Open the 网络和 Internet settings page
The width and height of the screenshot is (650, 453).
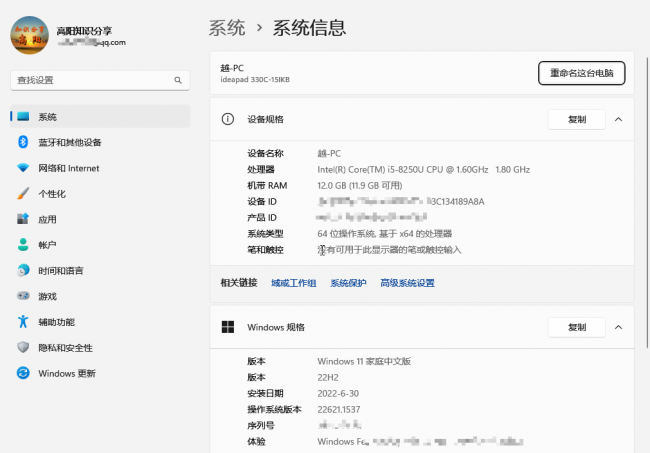point(100,168)
